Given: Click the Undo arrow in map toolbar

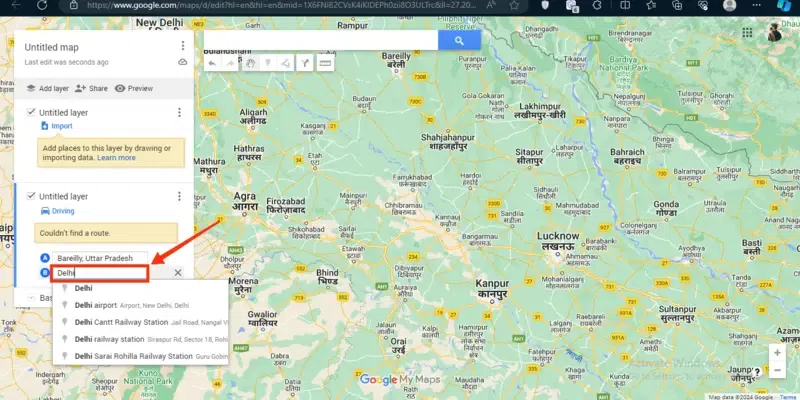Looking at the screenshot, I should tap(212, 63).
